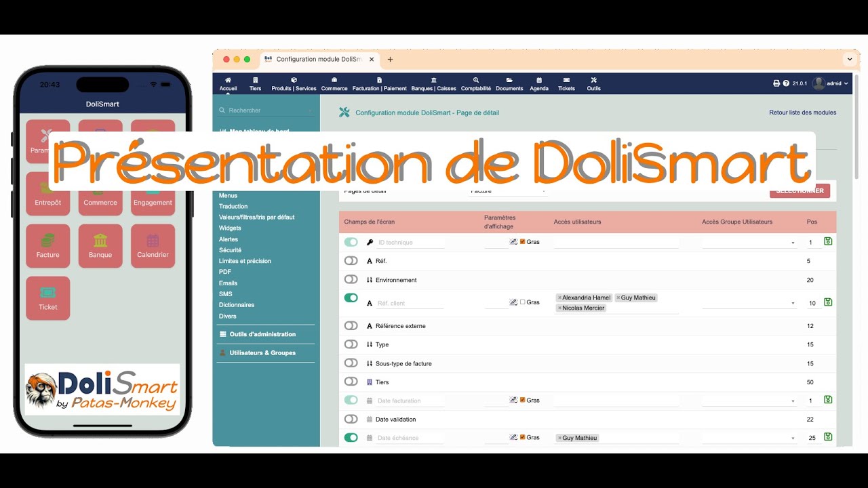
Task: Open Valeurs/filtres/tris par défaut sidebar entry
Action: click(256, 217)
